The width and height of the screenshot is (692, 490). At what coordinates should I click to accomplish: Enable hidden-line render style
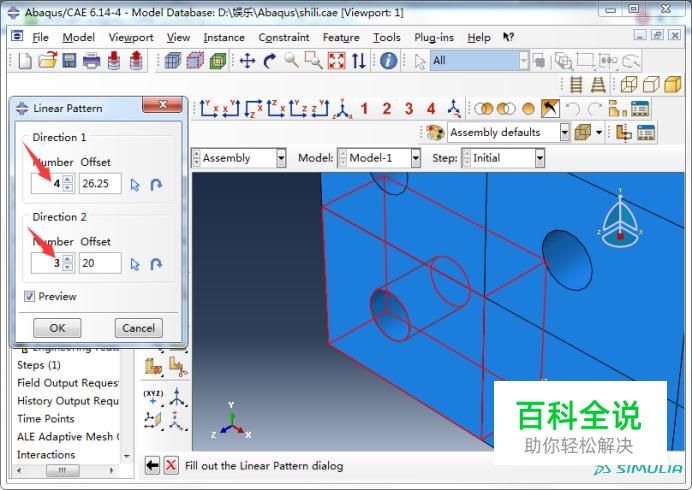pos(651,84)
